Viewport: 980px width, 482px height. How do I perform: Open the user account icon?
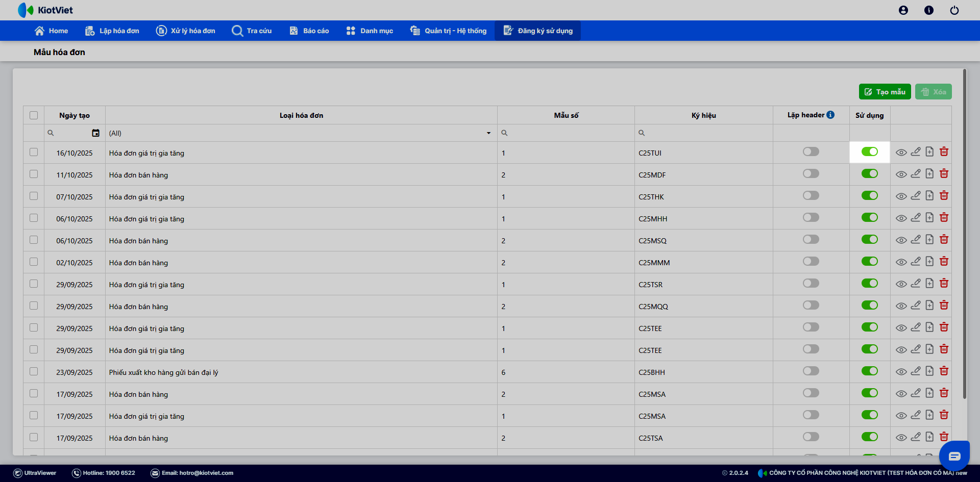903,10
